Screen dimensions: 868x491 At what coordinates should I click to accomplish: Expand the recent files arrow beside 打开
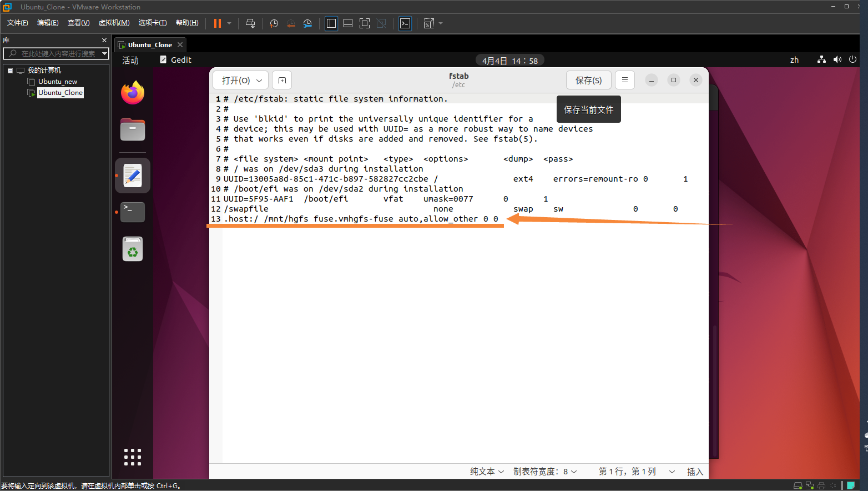coord(260,81)
